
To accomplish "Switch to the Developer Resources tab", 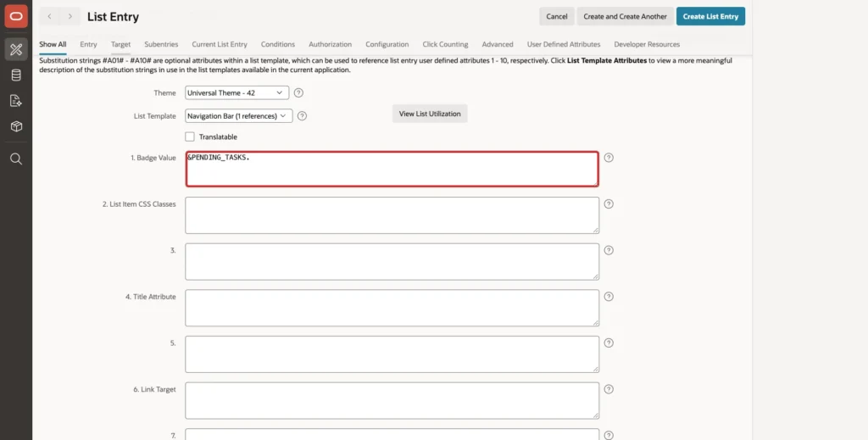I will coord(647,44).
